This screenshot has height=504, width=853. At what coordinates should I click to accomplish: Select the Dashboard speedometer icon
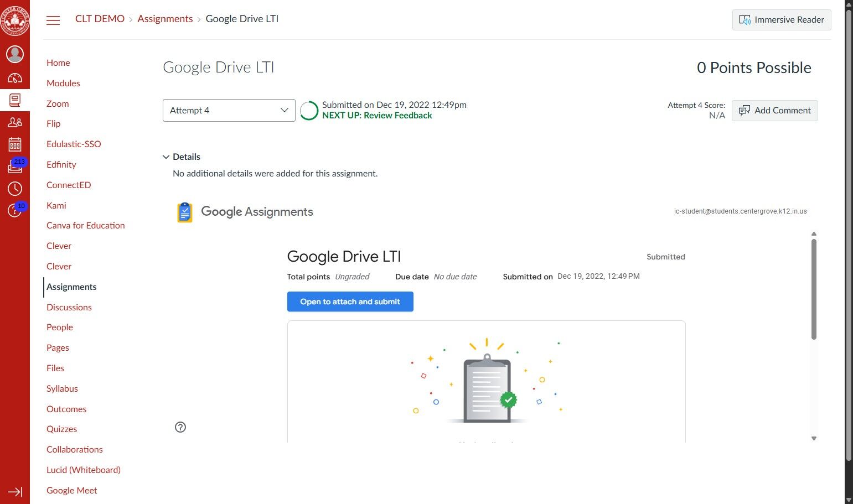tap(15, 77)
